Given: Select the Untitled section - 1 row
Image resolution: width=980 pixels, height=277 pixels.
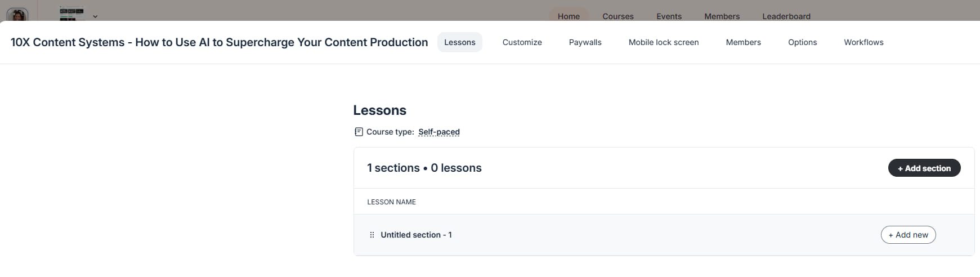Looking at the screenshot, I should click(664, 235).
